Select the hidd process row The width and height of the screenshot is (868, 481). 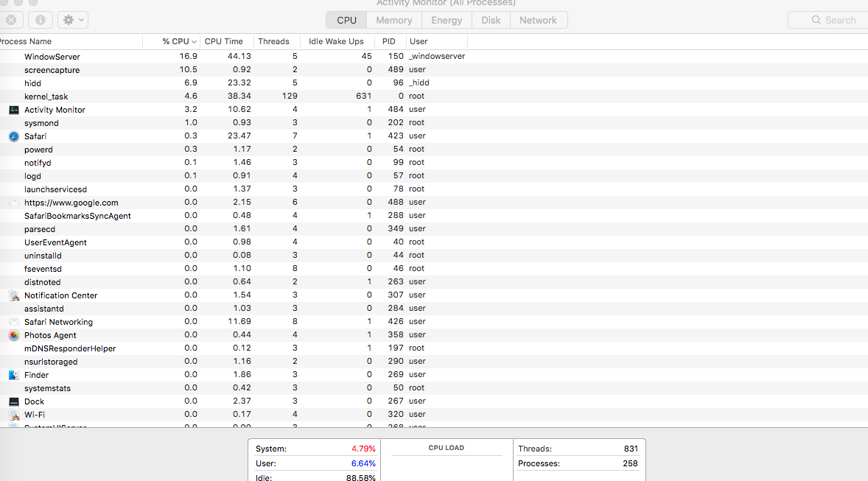(x=434, y=83)
